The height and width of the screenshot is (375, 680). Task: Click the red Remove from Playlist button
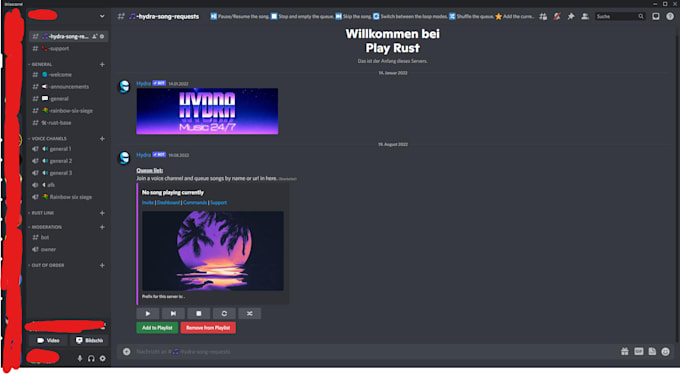(208, 328)
